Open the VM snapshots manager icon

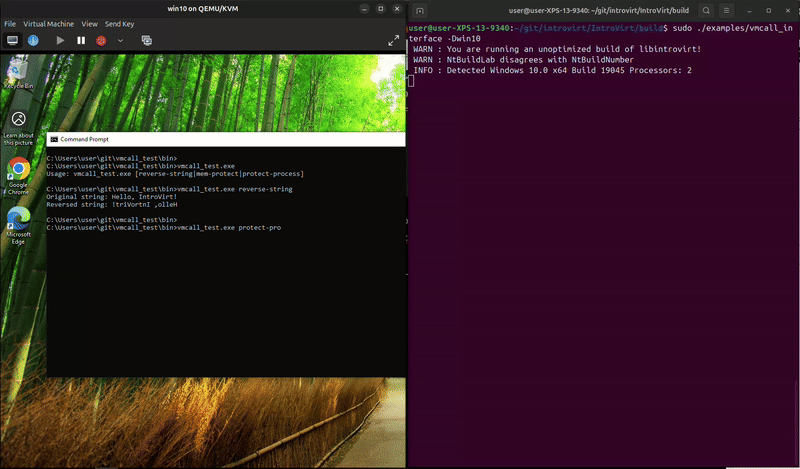[146, 40]
